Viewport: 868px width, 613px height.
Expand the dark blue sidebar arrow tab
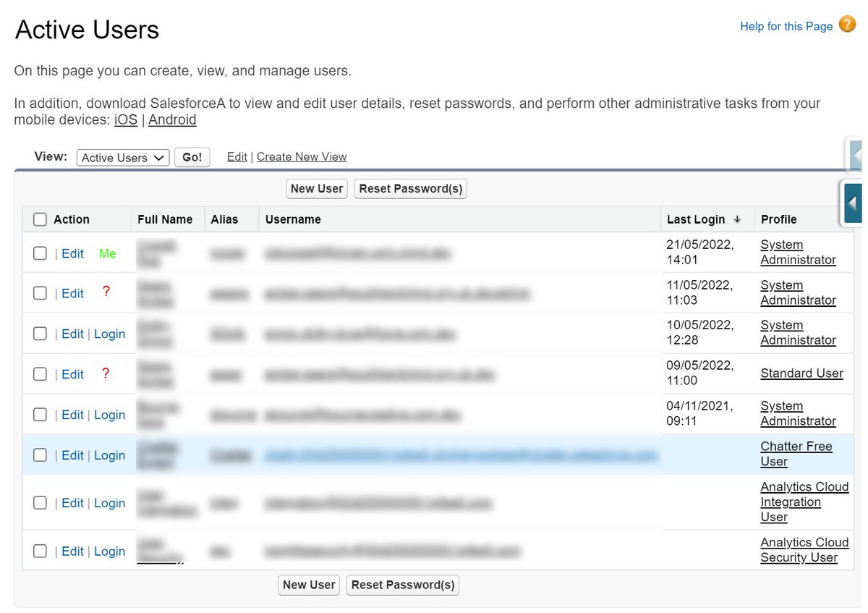[x=853, y=203]
